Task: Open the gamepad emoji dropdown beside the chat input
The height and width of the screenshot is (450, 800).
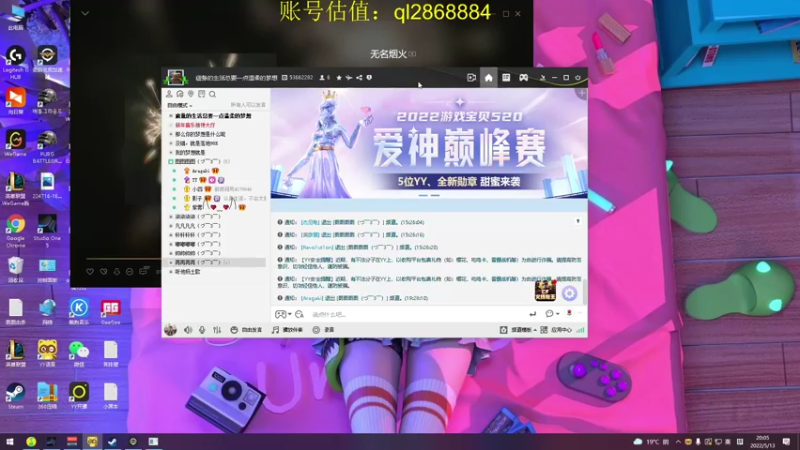Action: click(x=283, y=314)
